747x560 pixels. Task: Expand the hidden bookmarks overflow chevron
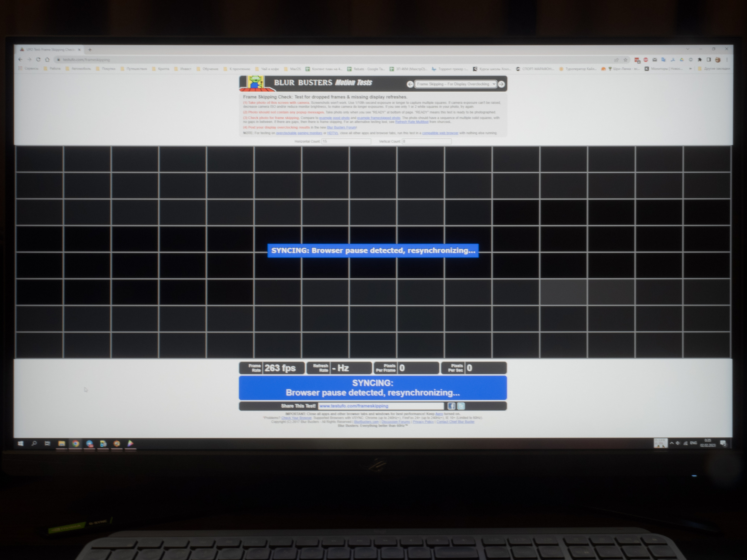pyautogui.click(x=690, y=69)
